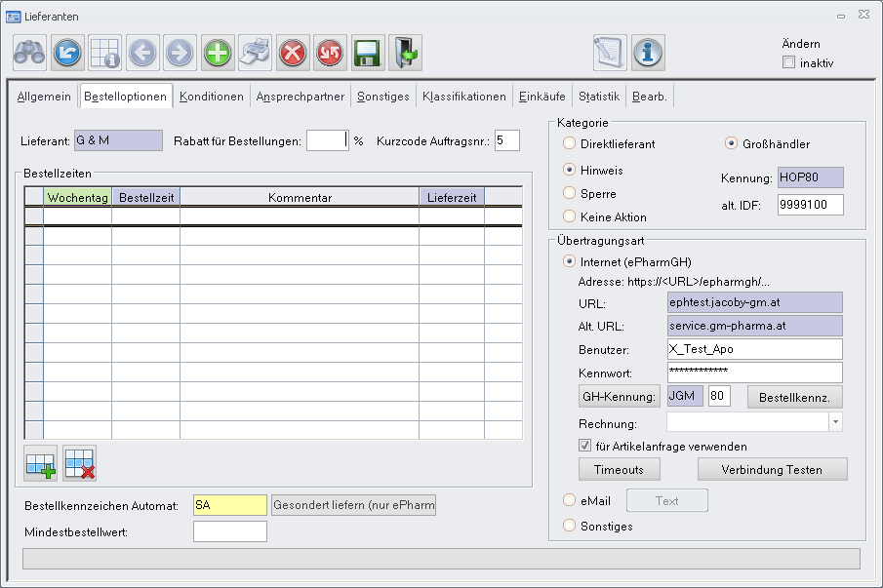Screen dimensions: 883x588
Task: Click the green plus add record icon
Action: (x=218, y=53)
